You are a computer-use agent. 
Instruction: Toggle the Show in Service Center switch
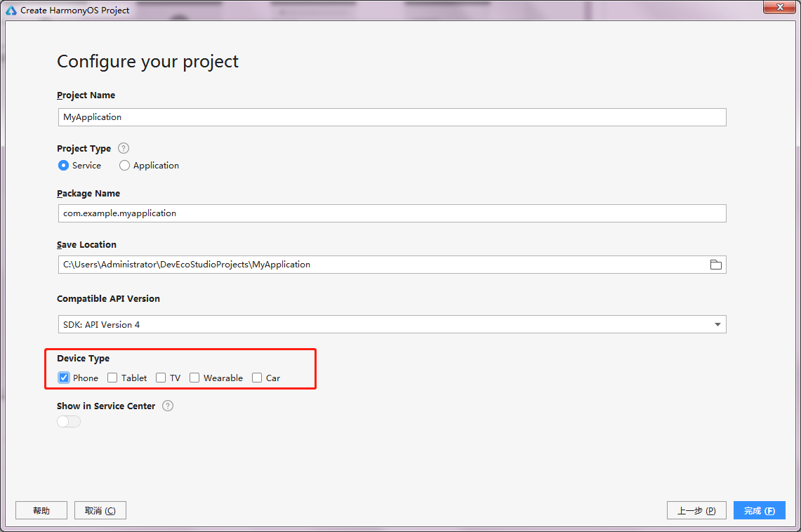tap(69, 421)
